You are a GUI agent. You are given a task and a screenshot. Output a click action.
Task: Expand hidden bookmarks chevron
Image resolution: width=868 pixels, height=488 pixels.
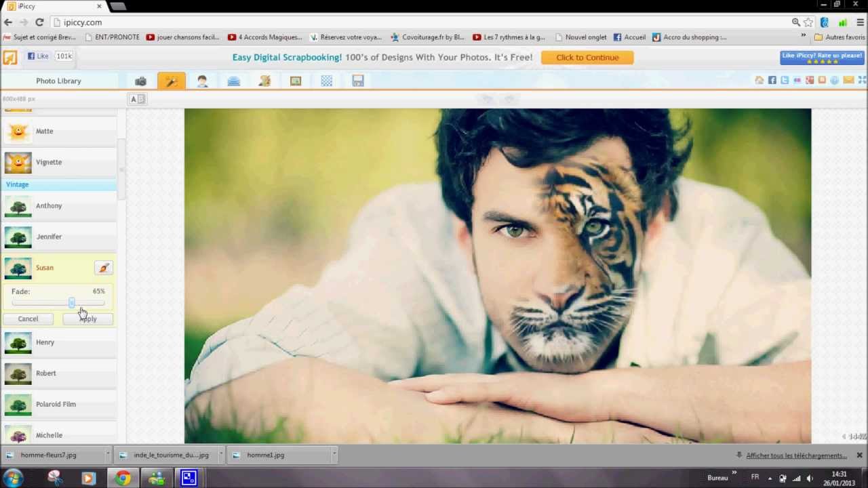tap(804, 37)
